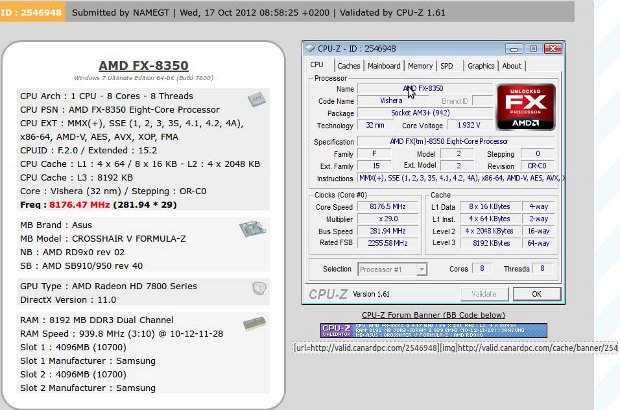Viewport: 620px width, 410px height.
Task: Click the red frequency 8176.47 MHz
Action: coord(79,205)
